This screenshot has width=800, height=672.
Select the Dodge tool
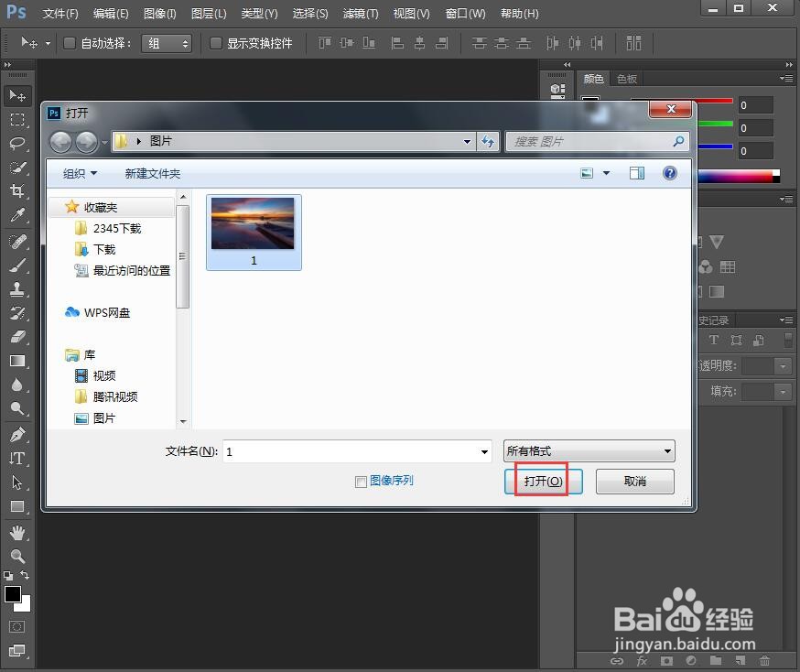17,408
